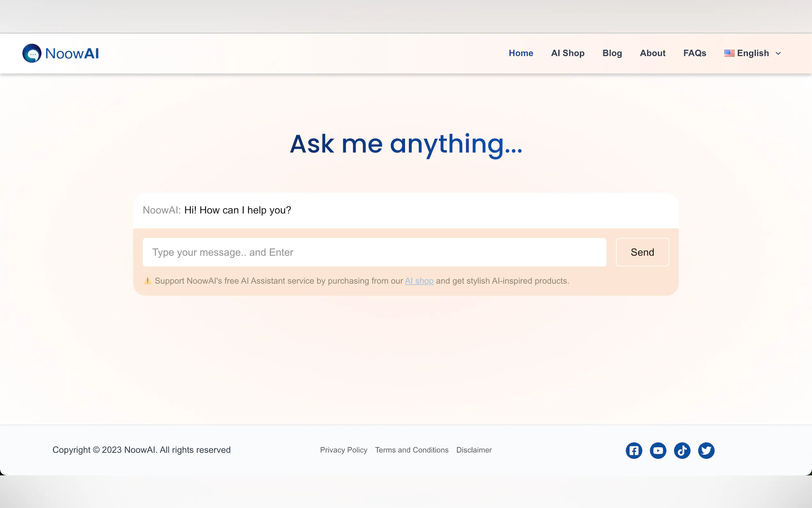Open the Disclaimer footer link
This screenshot has height=508, width=812.
coord(474,450)
